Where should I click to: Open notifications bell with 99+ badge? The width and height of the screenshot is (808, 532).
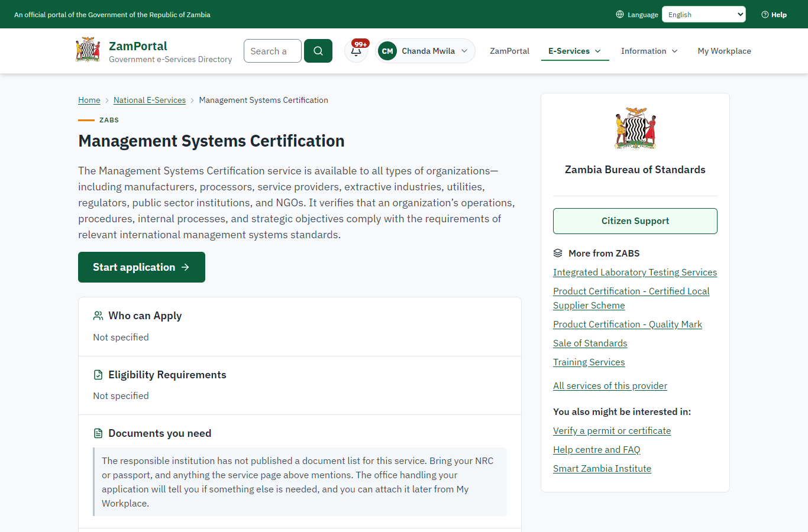[356, 51]
